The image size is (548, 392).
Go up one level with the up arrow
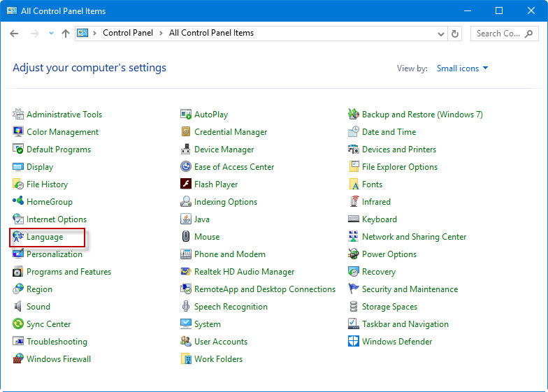(x=66, y=34)
